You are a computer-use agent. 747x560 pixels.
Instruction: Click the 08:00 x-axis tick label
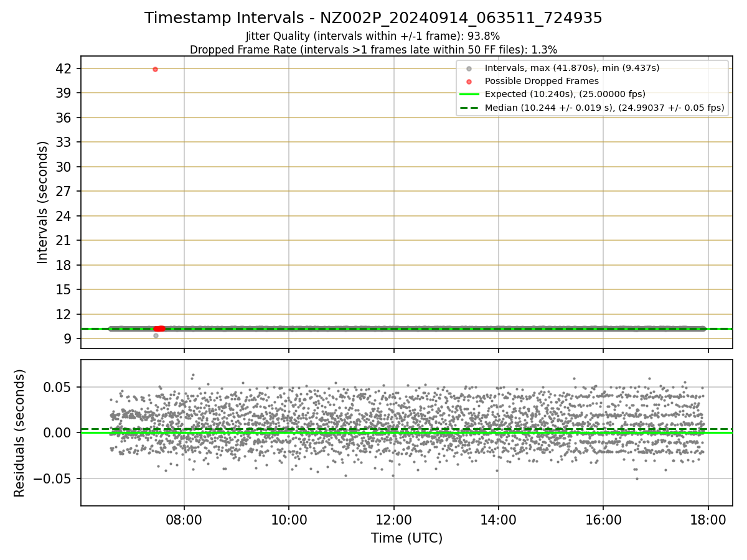[x=184, y=520]
